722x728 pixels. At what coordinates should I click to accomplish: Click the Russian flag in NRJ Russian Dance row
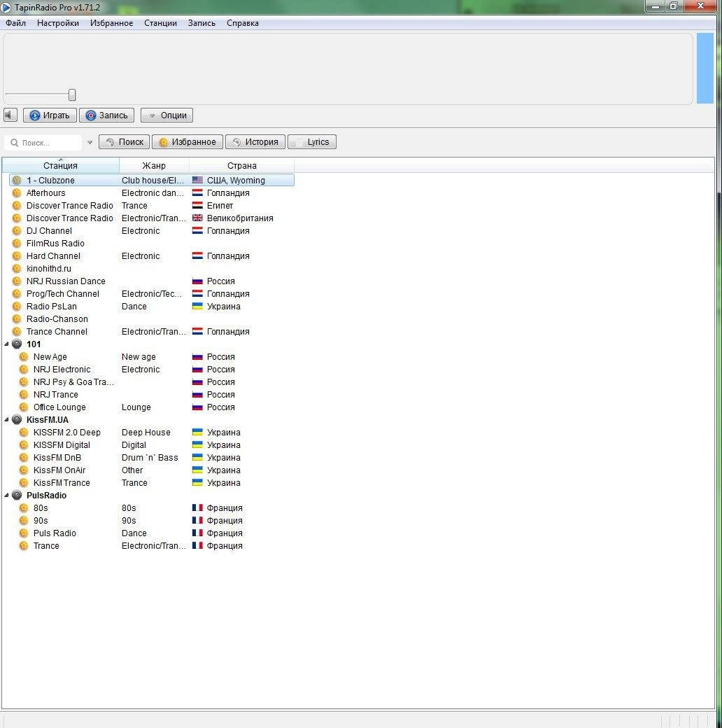[x=198, y=281]
